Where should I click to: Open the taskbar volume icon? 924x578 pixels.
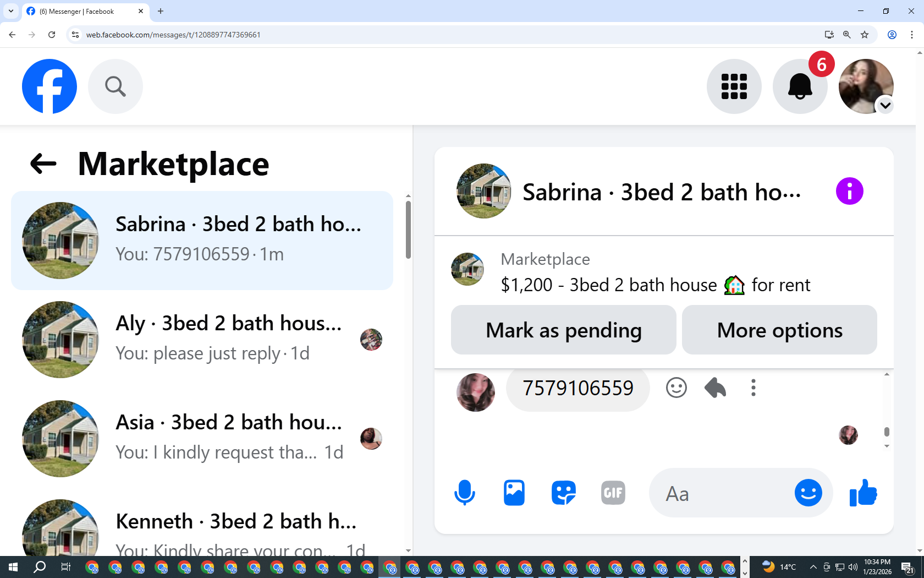point(853,567)
